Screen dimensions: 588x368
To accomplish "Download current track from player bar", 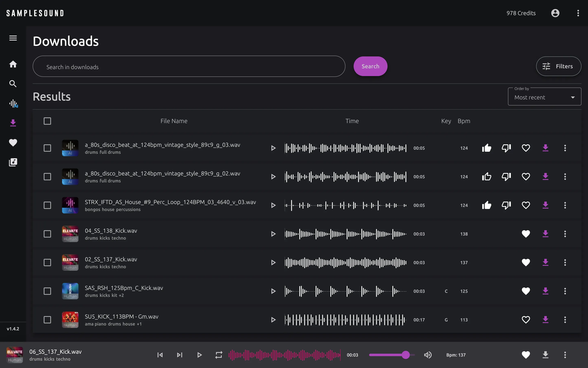I will [x=546, y=355].
